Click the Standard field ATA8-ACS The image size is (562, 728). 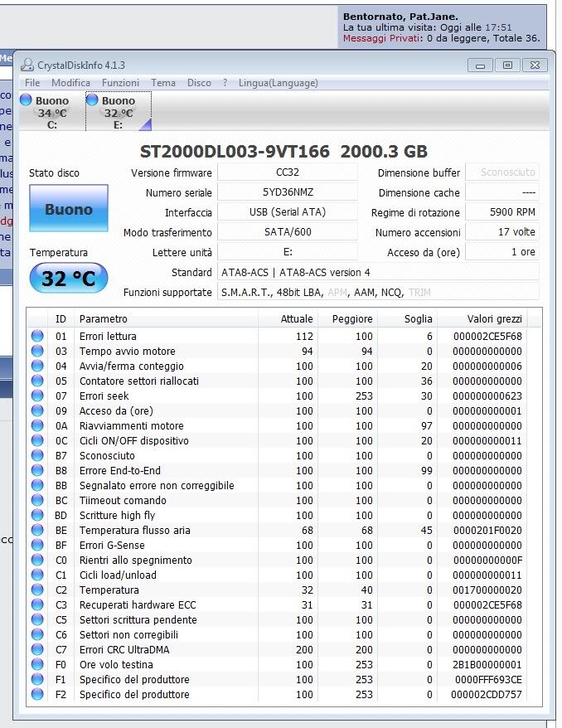[378, 273]
